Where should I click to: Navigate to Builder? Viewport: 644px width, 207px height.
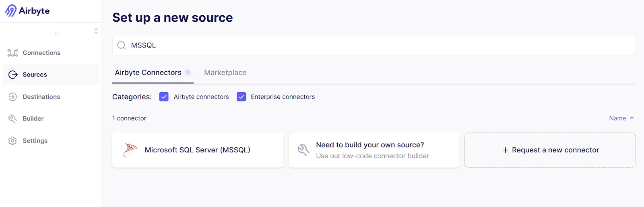pyautogui.click(x=51, y=118)
